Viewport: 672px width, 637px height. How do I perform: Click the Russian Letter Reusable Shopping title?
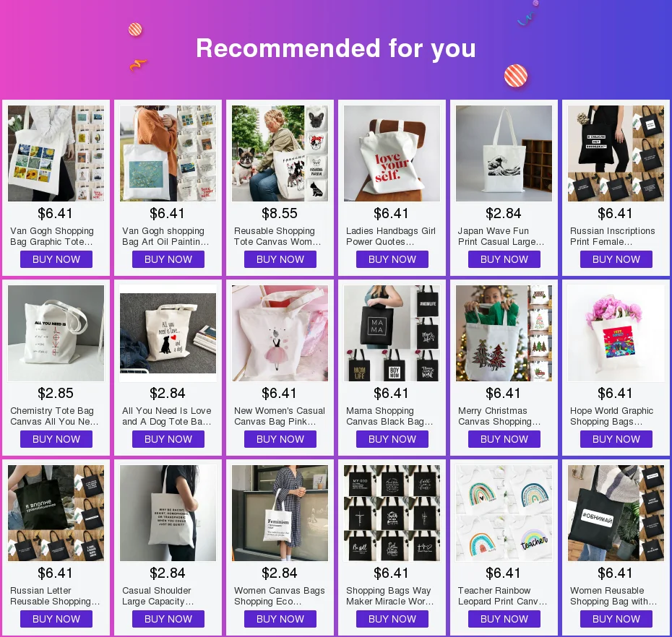pos(55,596)
